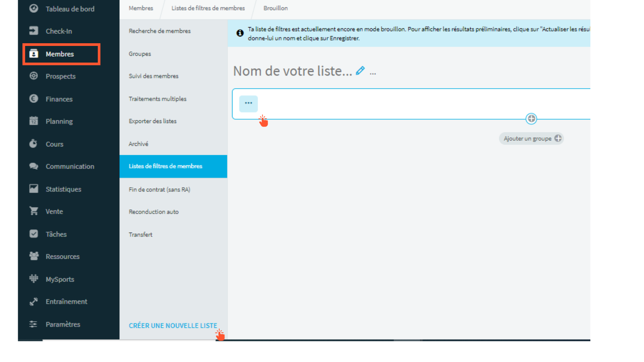The height and width of the screenshot is (362, 644).
Task: Click Listes de filtres de membres breadcrumb
Action: tap(208, 8)
